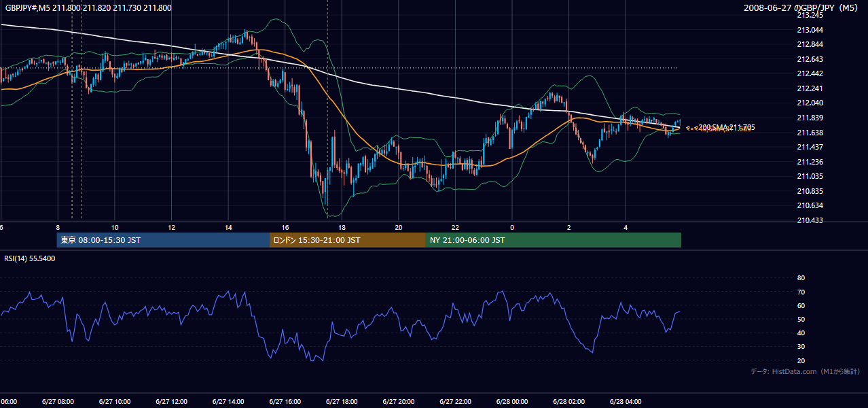
Task: Click the 6/28 02:00 time axis label
Action: [569, 401]
